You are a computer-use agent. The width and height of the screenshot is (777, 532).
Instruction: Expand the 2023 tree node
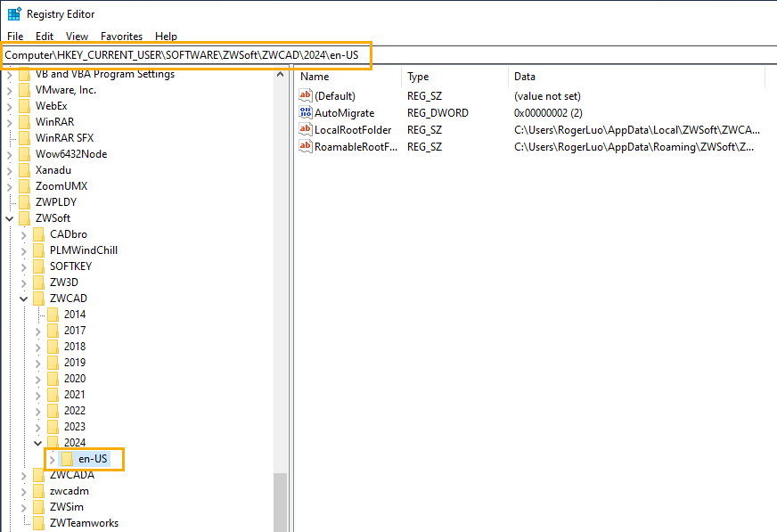[37, 427]
